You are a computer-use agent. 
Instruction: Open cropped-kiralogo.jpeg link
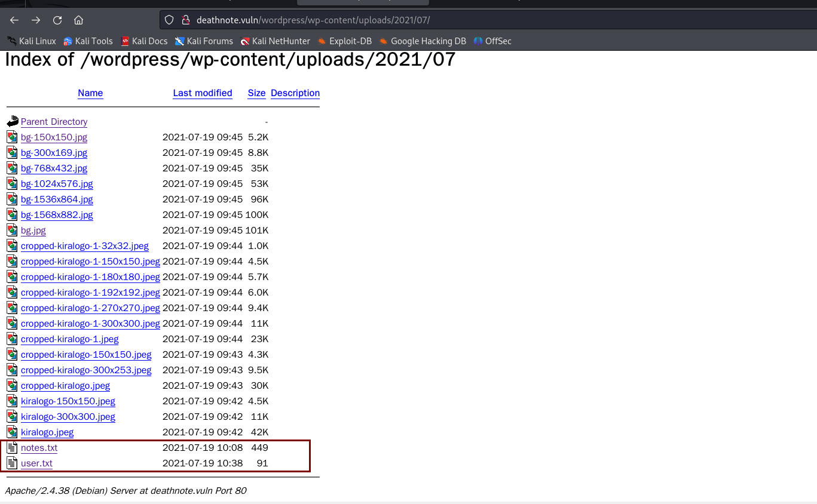(x=66, y=386)
